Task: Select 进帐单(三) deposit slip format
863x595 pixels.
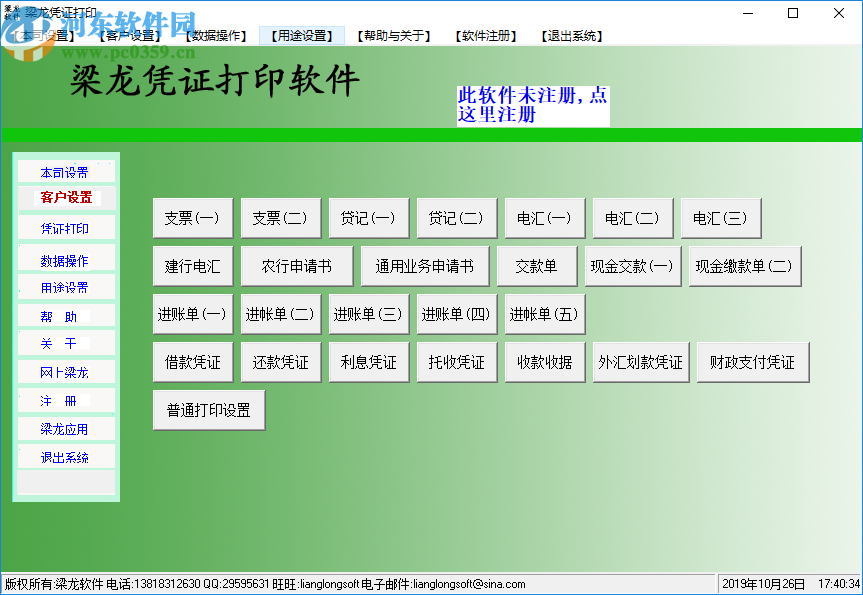Action: point(368,313)
